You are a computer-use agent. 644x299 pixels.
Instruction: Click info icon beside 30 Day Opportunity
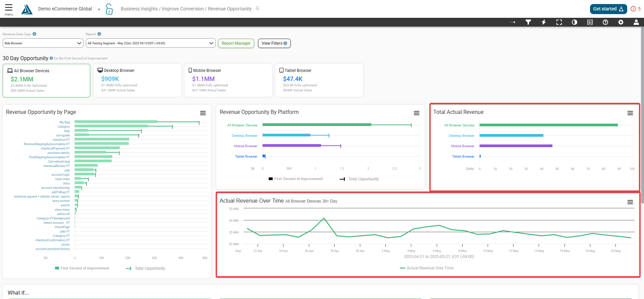(x=51, y=58)
